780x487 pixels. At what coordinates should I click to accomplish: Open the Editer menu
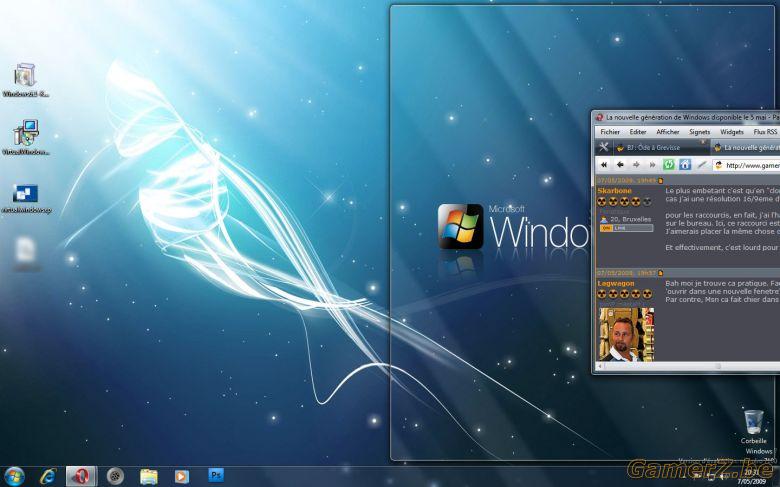tap(638, 132)
